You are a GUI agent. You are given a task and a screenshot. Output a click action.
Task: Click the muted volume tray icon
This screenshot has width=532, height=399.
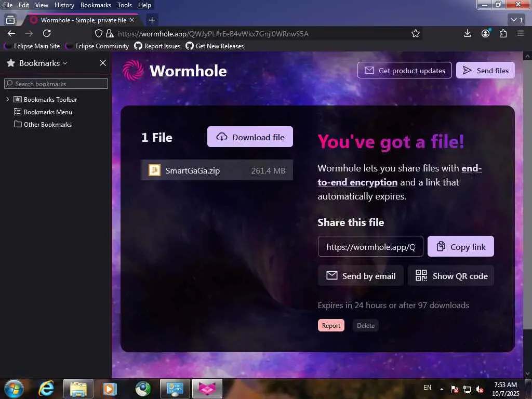(x=480, y=389)
